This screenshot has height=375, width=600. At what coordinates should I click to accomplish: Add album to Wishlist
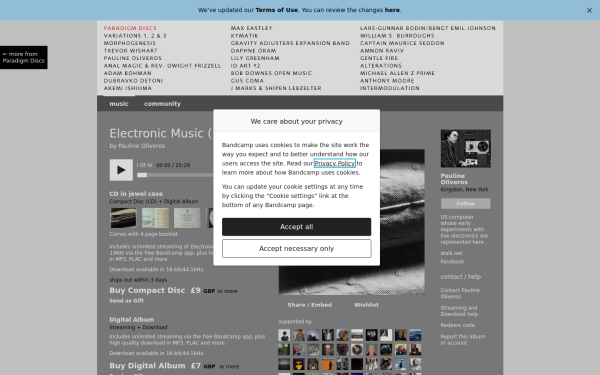click(366, 305)
